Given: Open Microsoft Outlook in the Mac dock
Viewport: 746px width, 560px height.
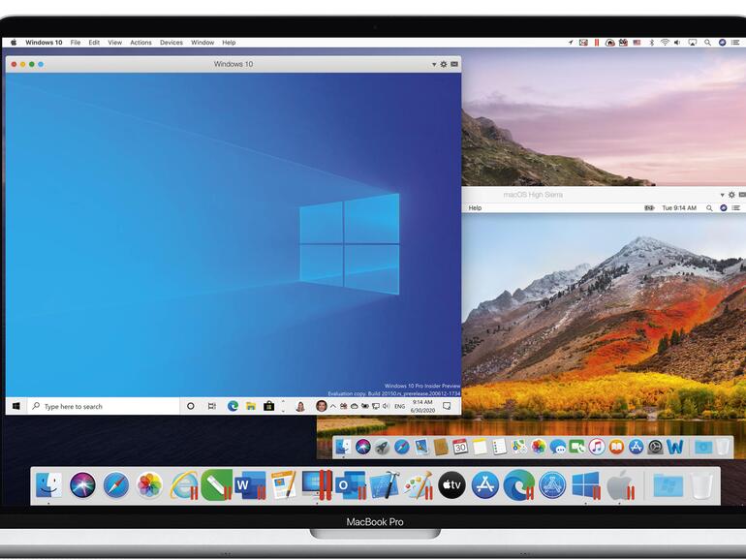Looking at the screenshot, I should [x=350, y=485].
